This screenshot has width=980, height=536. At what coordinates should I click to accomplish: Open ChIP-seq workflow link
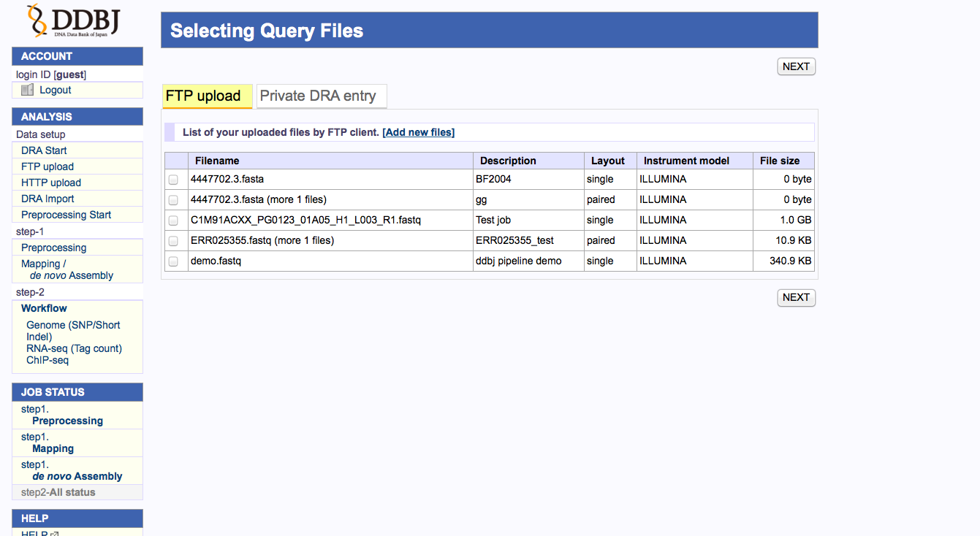[x=48, y=360]
